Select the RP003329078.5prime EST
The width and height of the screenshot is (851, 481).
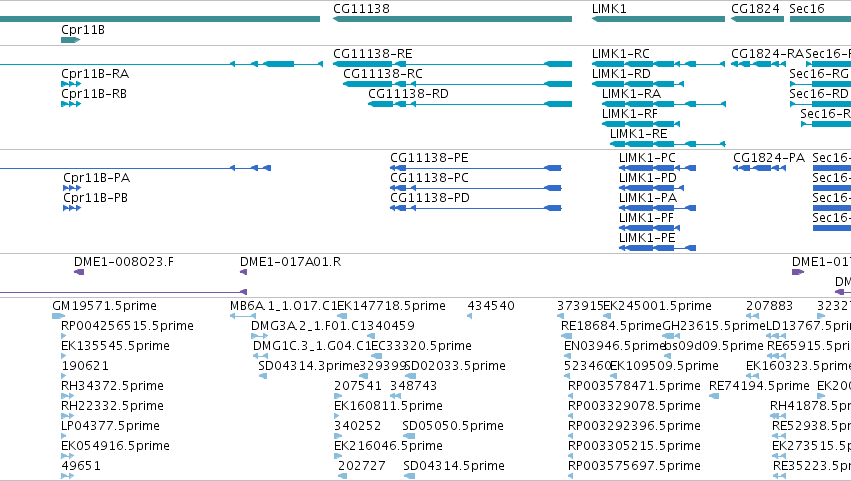(x=570, y=416)
